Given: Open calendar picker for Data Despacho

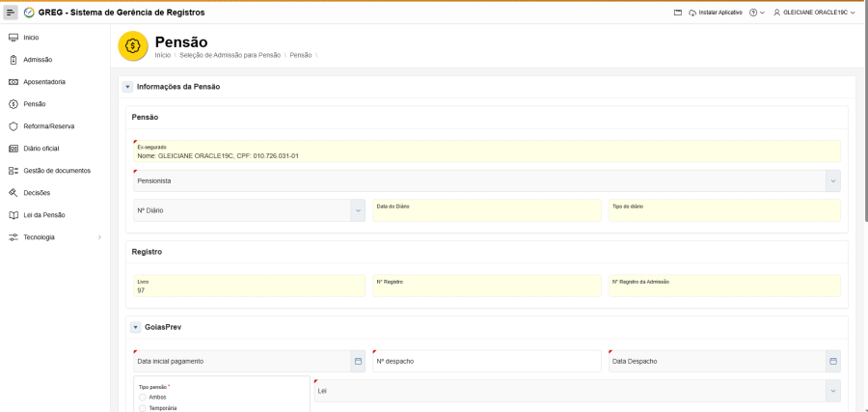Looking at the screenshot, I should (833, 361).
